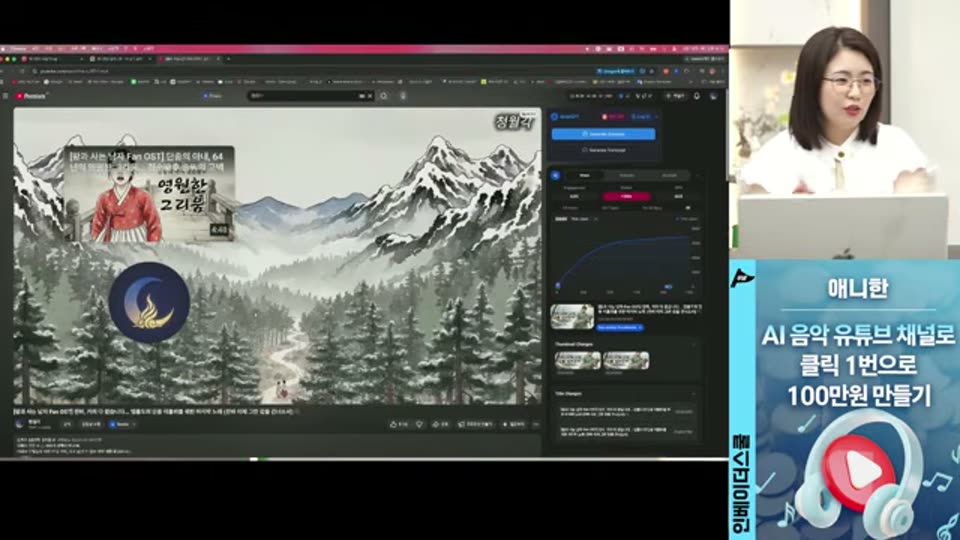The image size is (960, 540).
Task: Click the pinned video end-screen card thumbnail
Action: point(149,194)
